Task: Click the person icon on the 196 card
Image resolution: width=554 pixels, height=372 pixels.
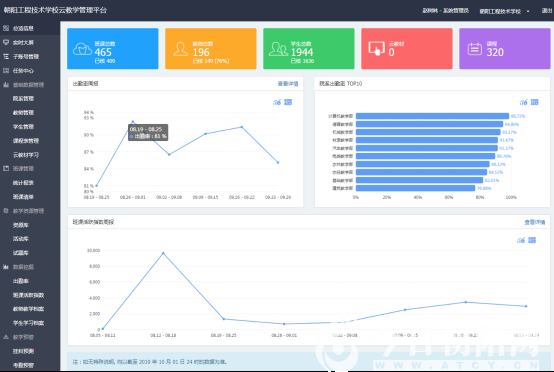Action: pos(181,49)
